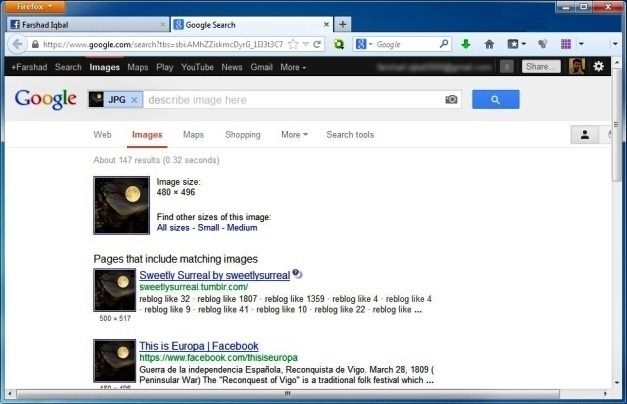This screenshot has height=404, width=627.
Task: Switch to the Web results tab
Action: (102, 135)
